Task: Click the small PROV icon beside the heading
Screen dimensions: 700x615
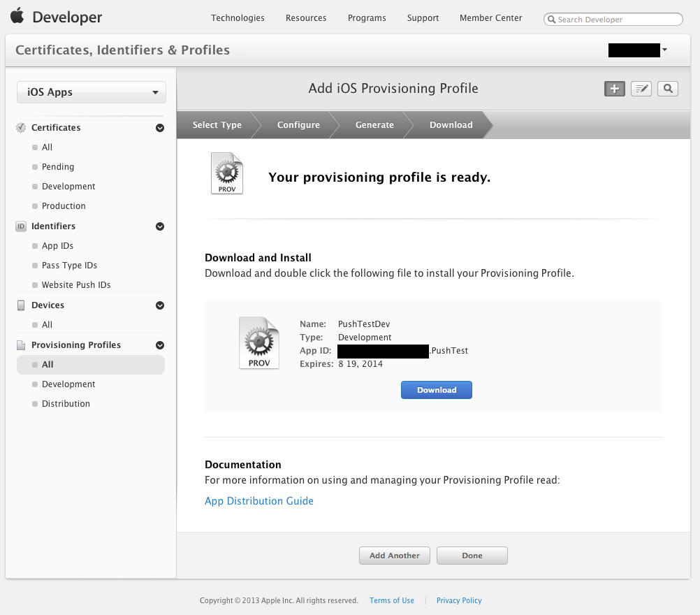Action: (x=227, y=173)
